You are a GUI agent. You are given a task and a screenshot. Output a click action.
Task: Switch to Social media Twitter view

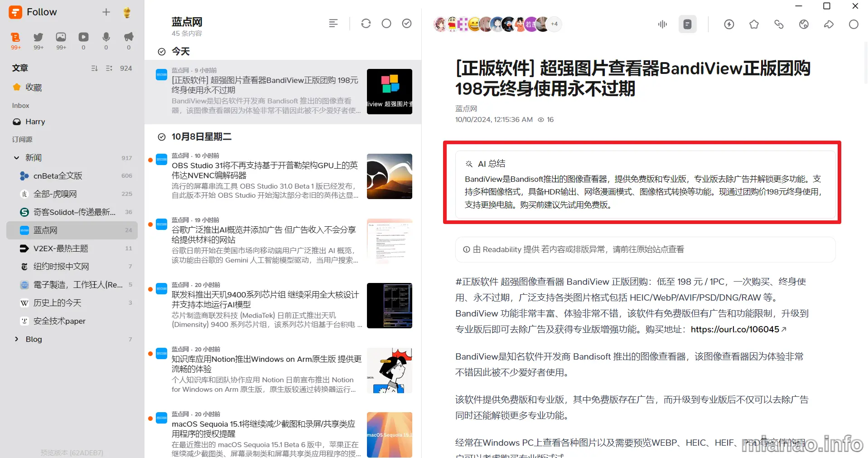point(39,40)
